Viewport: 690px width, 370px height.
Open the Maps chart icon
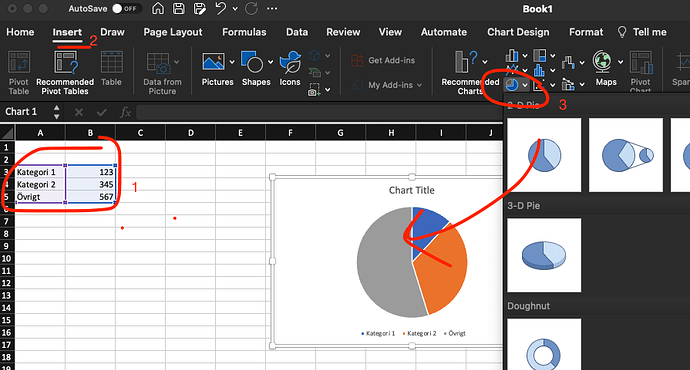pos(602,69)
